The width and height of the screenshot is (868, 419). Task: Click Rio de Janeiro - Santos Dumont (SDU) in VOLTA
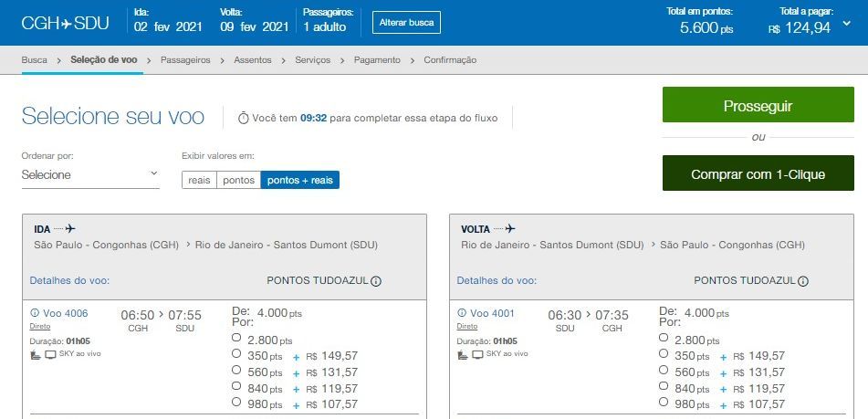tap(552, 245)
